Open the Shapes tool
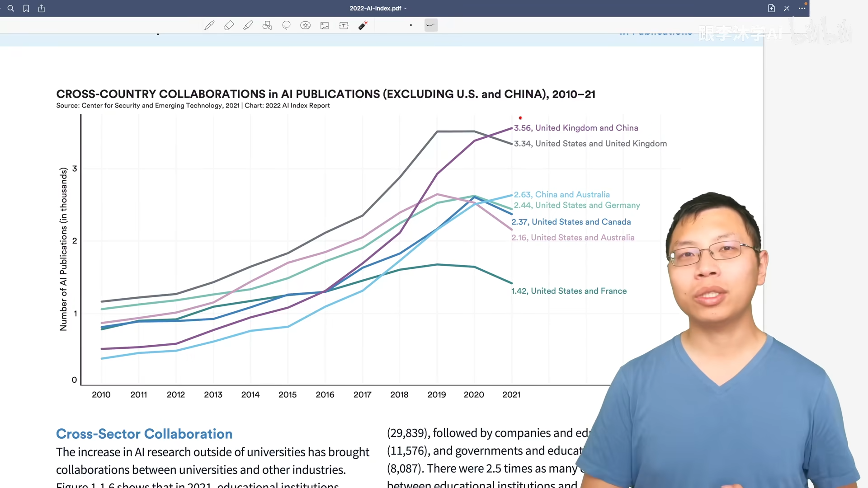868x488 pixels. point(267,25)
